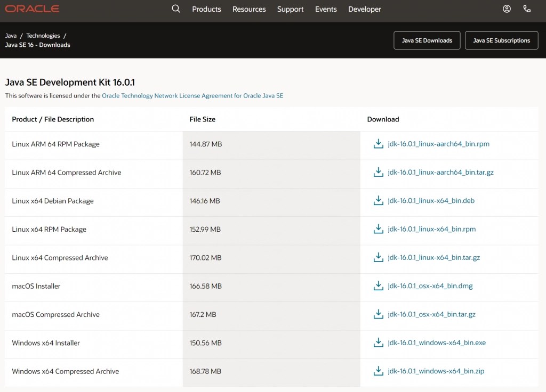Screen dimensions: 546x392
Task: Click download icon for linux-aarch64_bin.tar.gz
Action: 378,172
